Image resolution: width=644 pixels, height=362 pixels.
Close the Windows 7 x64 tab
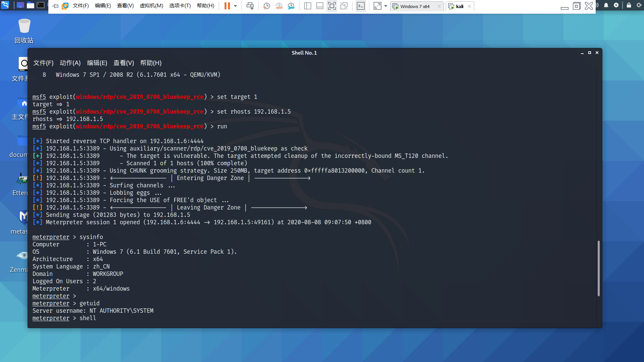[x=439, y=6]
